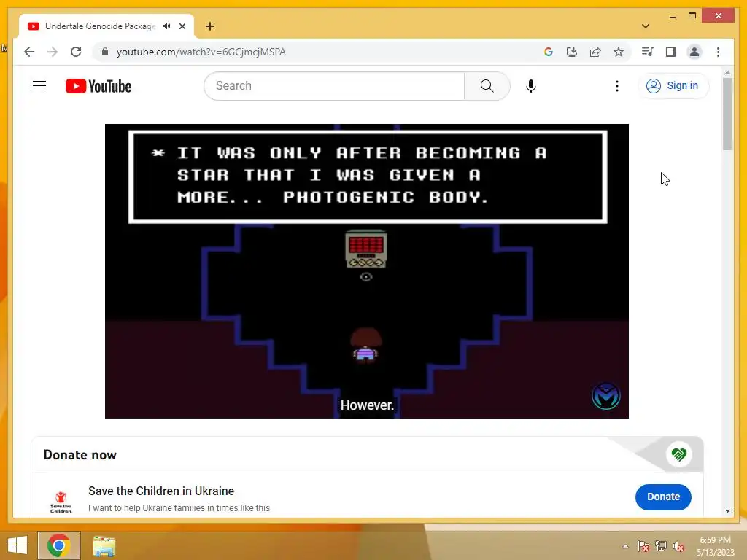Toggle the browser side panel
The image size is (747, 560).
pyautogui.click(x=671, y=52)
